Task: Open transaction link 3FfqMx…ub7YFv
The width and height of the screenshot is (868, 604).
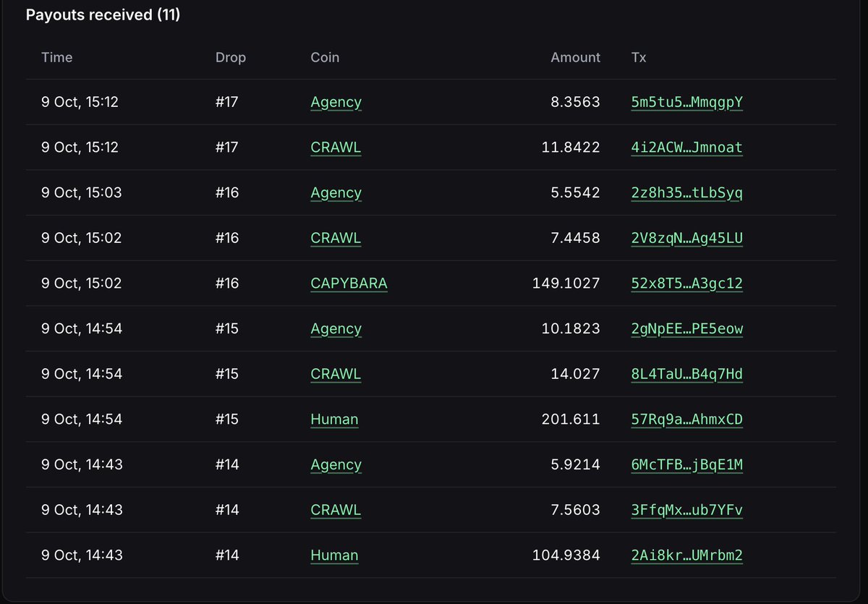Action: coord(687,510)
